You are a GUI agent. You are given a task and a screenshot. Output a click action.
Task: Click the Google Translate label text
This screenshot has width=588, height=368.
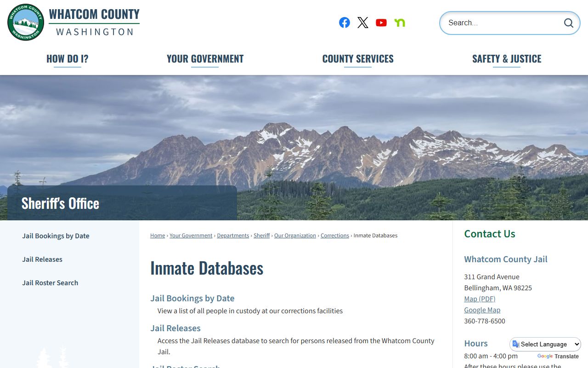[x=558, y=356]
